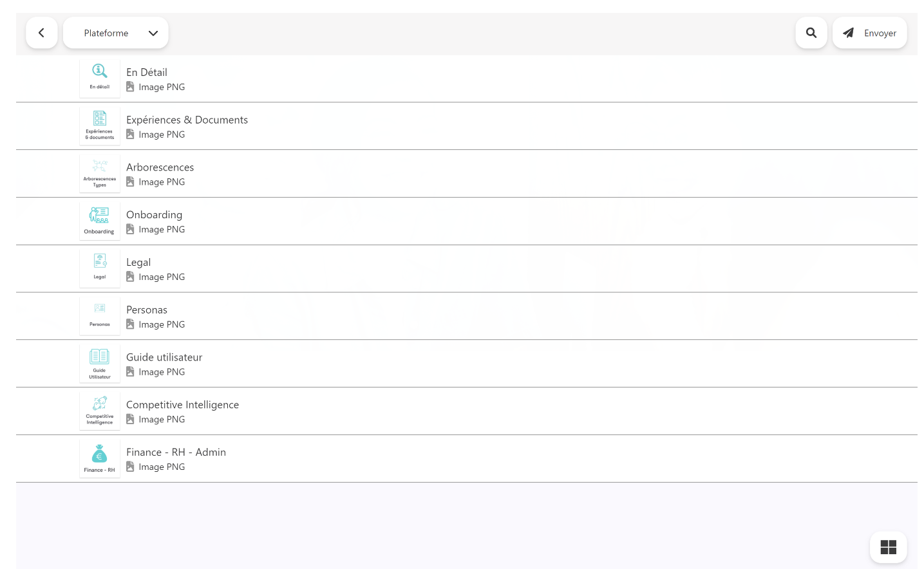Click the image file icon under Personas
This screenshot has width=924, height=569.
130,324
